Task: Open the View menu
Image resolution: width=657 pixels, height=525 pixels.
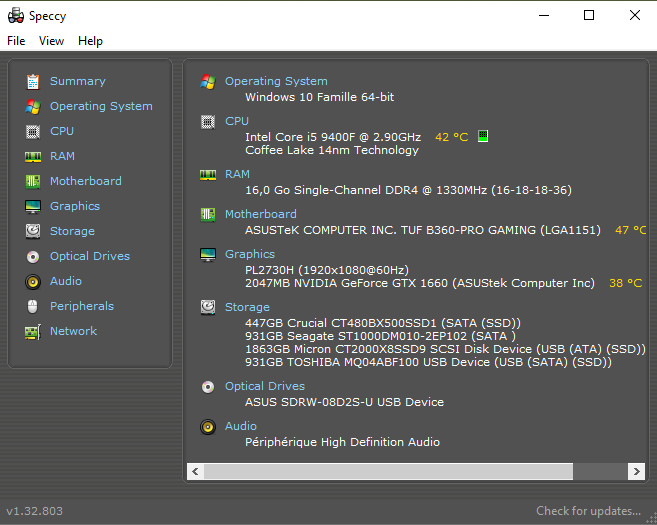Action: [x=51, y=41]
